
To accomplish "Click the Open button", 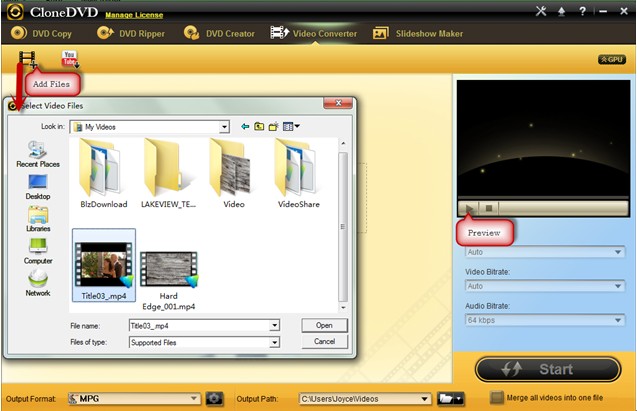I will point(324,325).
